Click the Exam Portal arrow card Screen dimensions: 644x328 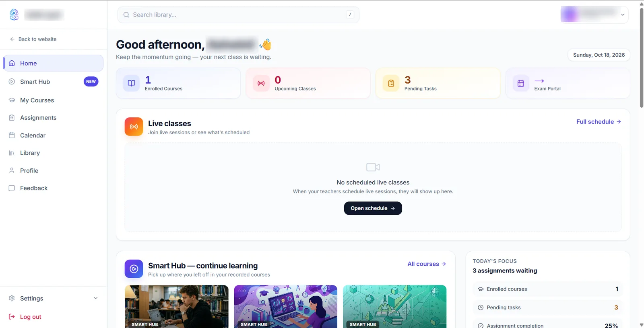coord(568,83)
